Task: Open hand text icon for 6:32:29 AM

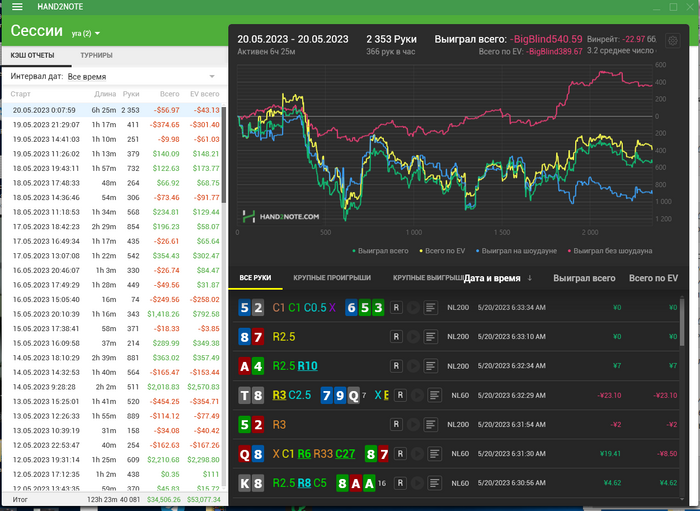Action: coord(434,395)
